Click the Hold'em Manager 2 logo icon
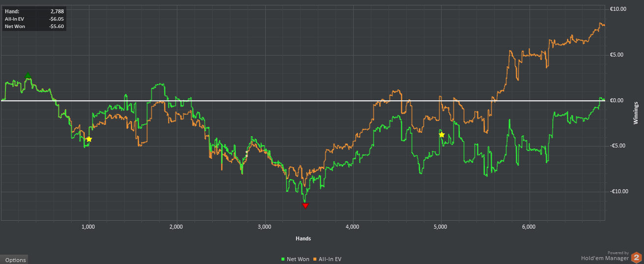This screenshot has height=264, width=644. click(x=636, y=257)
